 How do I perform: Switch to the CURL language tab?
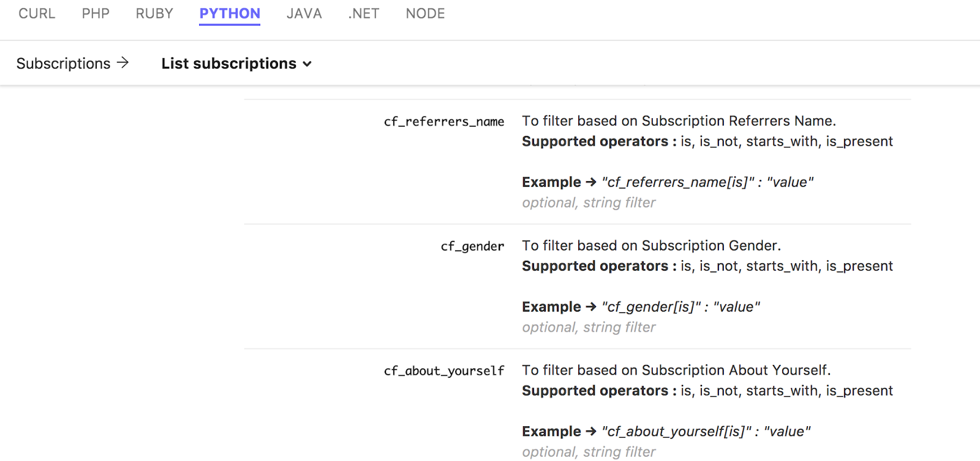point(37,13)
